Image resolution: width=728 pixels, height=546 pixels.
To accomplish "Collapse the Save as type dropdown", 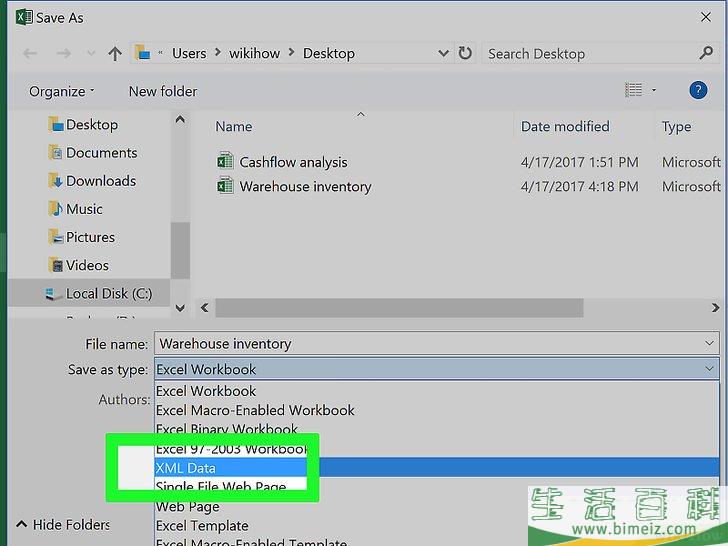I will (709, 369).
